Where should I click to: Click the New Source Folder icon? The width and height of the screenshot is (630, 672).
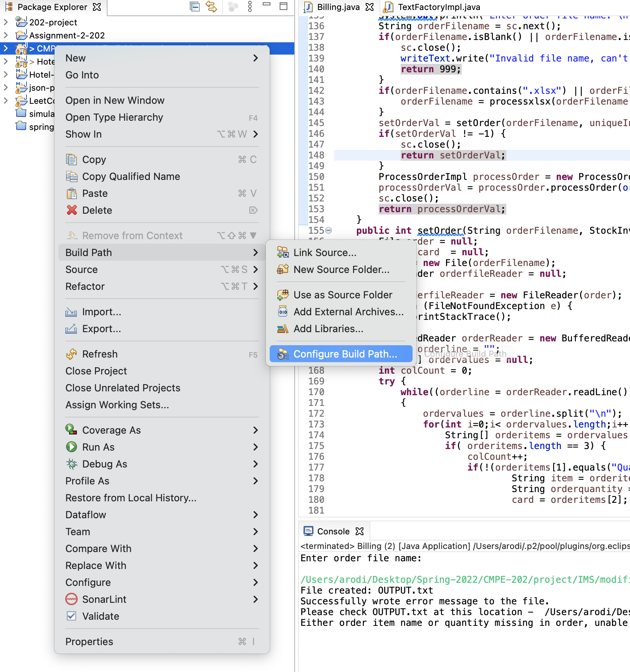click(283, 269)
